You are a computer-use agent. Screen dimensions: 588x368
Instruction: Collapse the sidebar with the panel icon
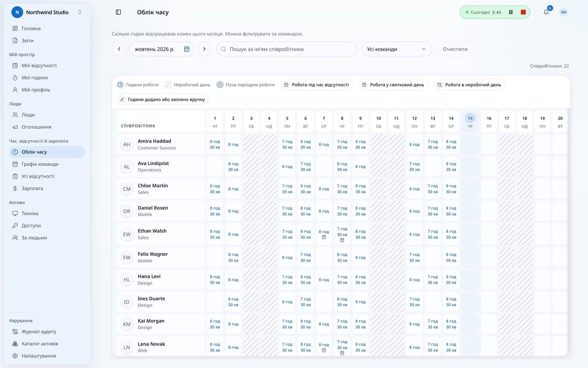click(x=118, y=12)
